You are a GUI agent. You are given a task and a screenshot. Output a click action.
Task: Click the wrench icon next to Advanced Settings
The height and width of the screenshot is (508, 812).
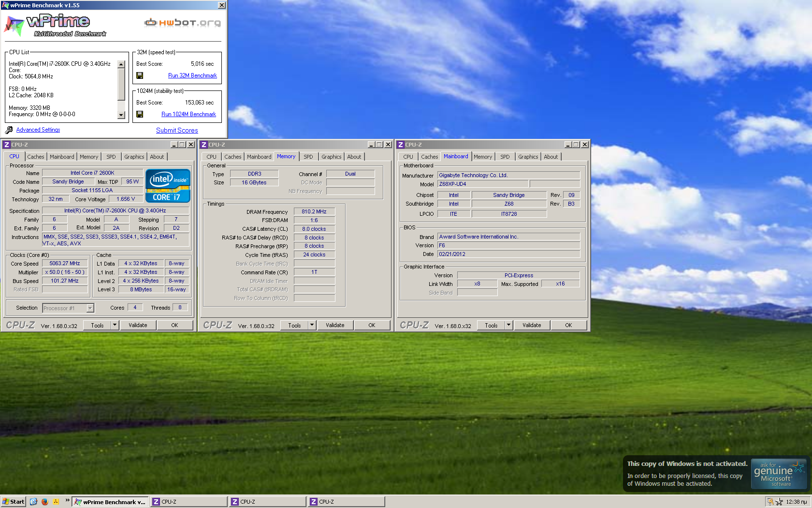(x=9, y=130)
